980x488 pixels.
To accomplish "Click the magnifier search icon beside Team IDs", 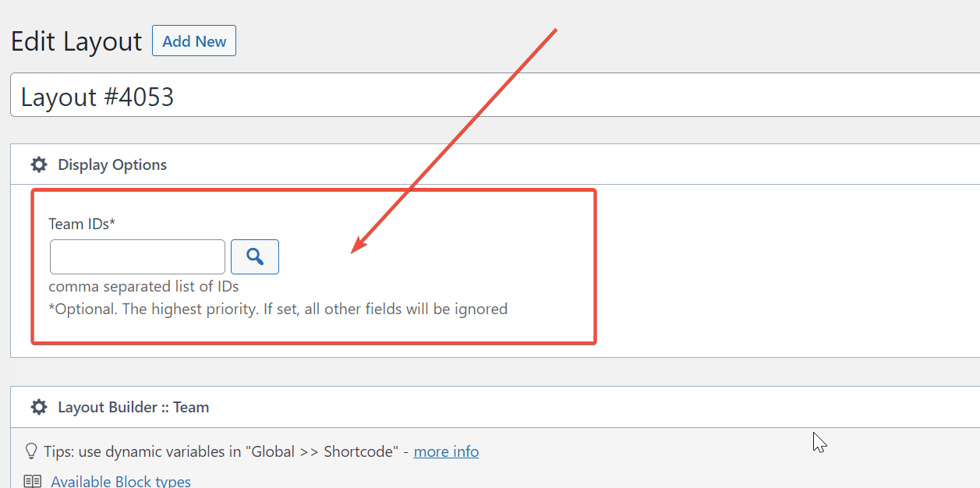I will (255, 256).
